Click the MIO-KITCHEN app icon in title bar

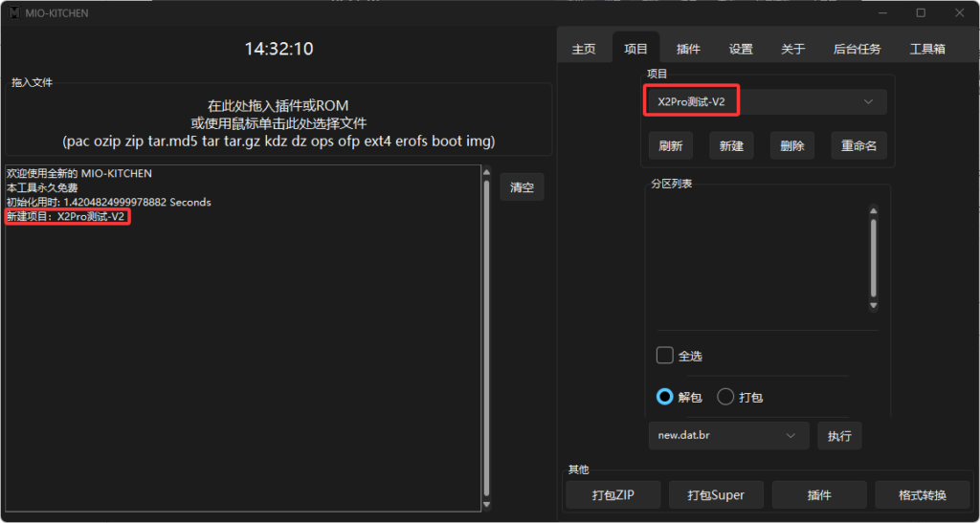point(13,13)
